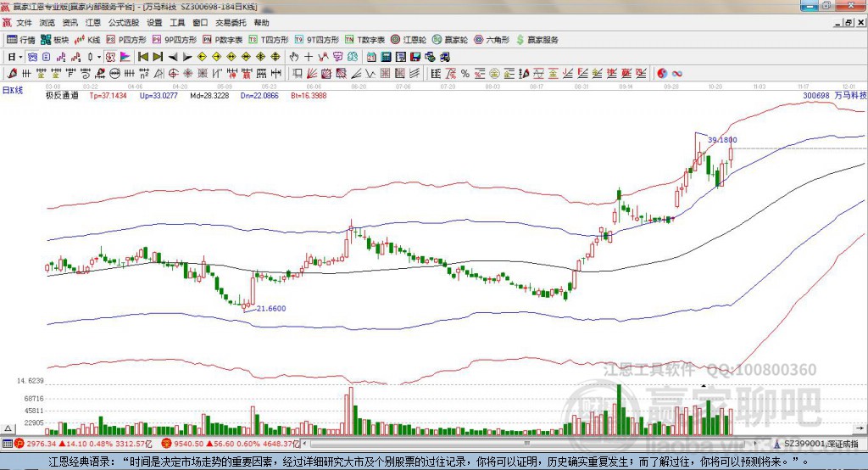Open the 设置 menu

click(154, 23)
